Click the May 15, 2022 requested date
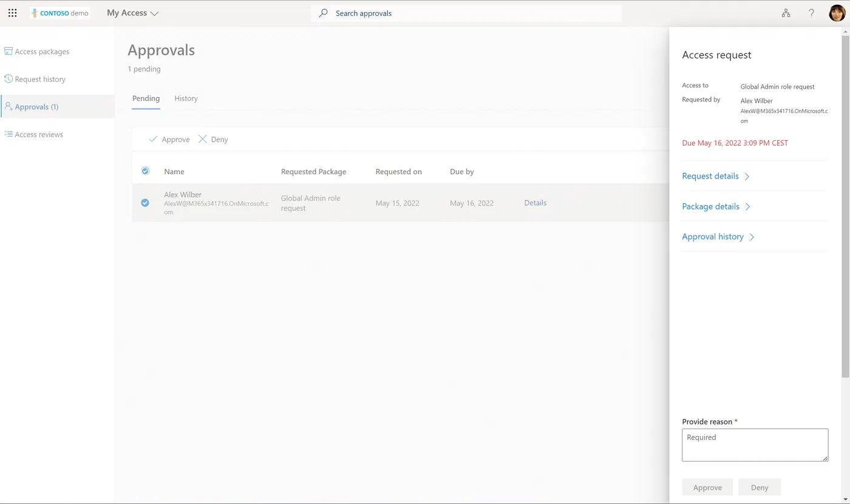This screenshot has height=504, width=850. [397, 203]
